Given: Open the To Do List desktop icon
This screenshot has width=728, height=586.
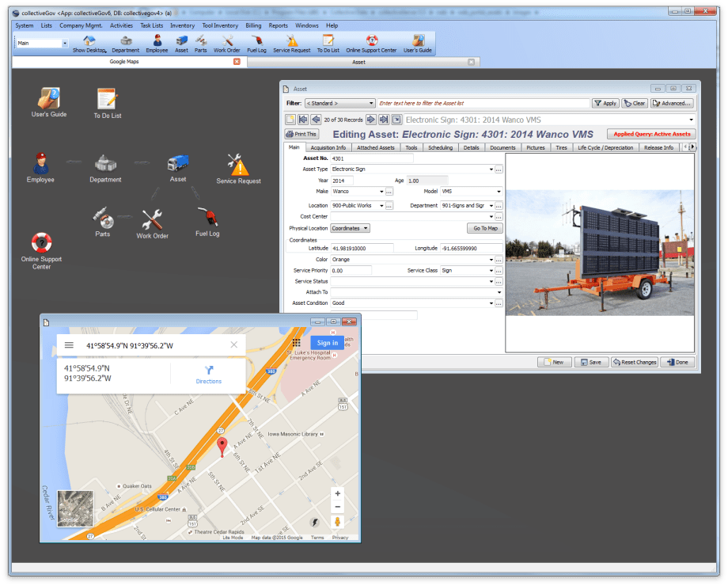Looking at the screenshot, I should (x=107, y=103).
